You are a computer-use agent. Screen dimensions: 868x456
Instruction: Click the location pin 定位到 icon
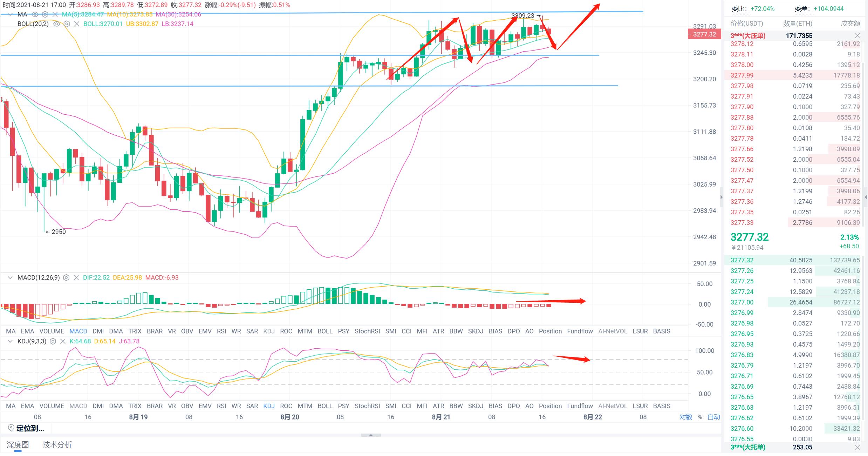tap(11, 428)
